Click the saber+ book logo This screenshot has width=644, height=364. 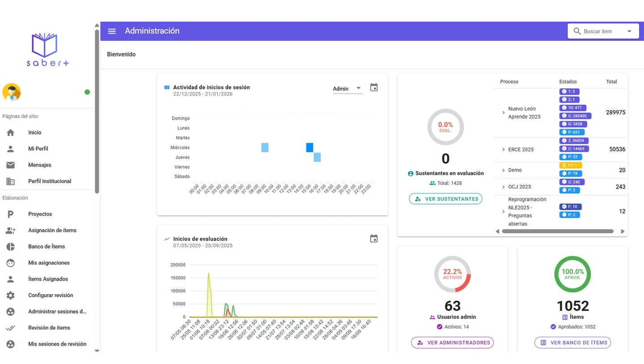(x=47, y=49)
